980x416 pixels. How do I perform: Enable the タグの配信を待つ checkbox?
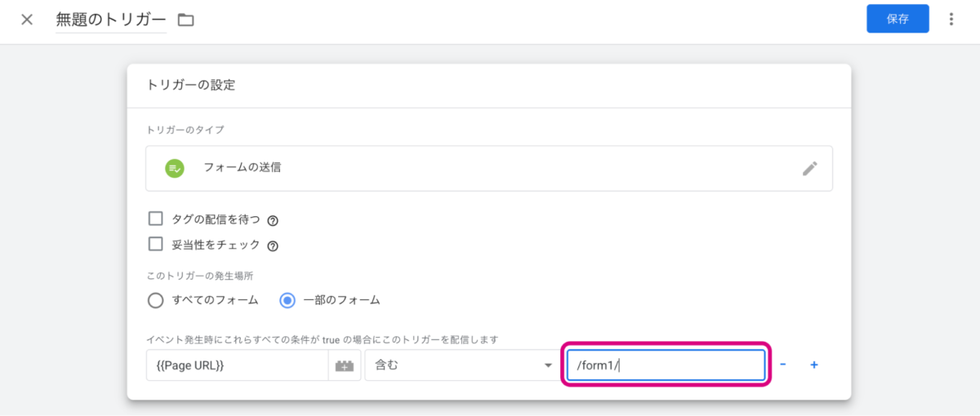(x=155, y=219)
